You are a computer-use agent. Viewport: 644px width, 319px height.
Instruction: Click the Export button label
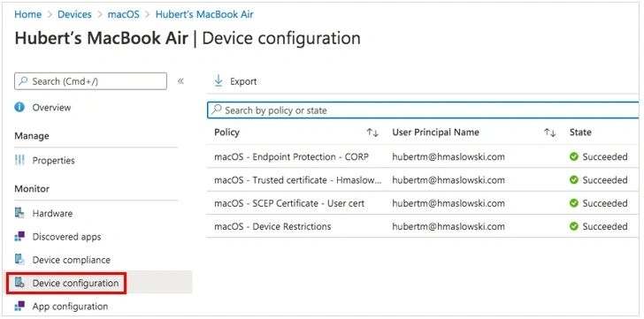pyautogui.click(x=243, y=81)
